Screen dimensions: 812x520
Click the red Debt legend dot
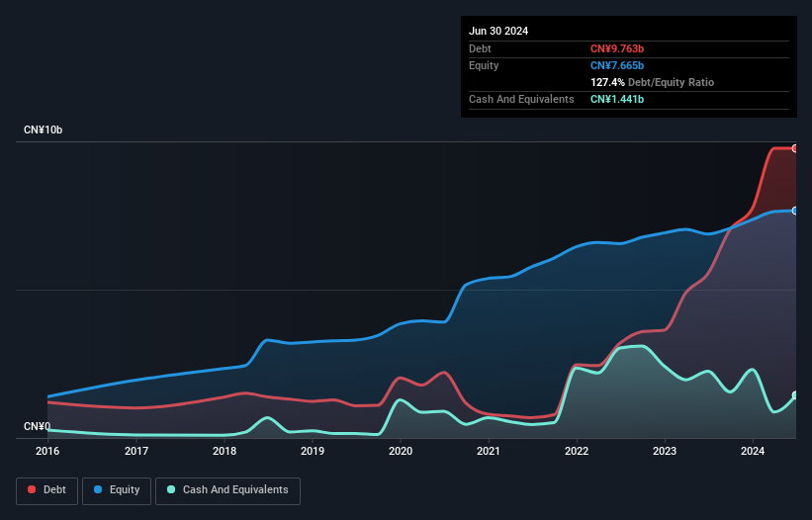tap(32, 489)
